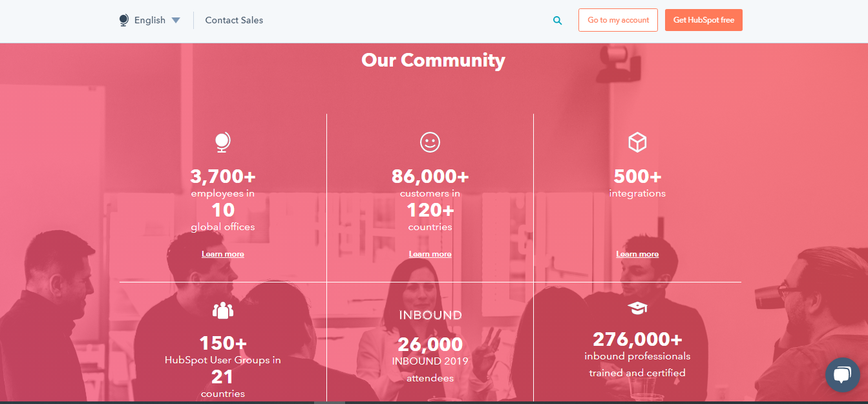Click the 500+ integrations figure
This screenshot has width=868, height=404.
[x=637, y=176]
